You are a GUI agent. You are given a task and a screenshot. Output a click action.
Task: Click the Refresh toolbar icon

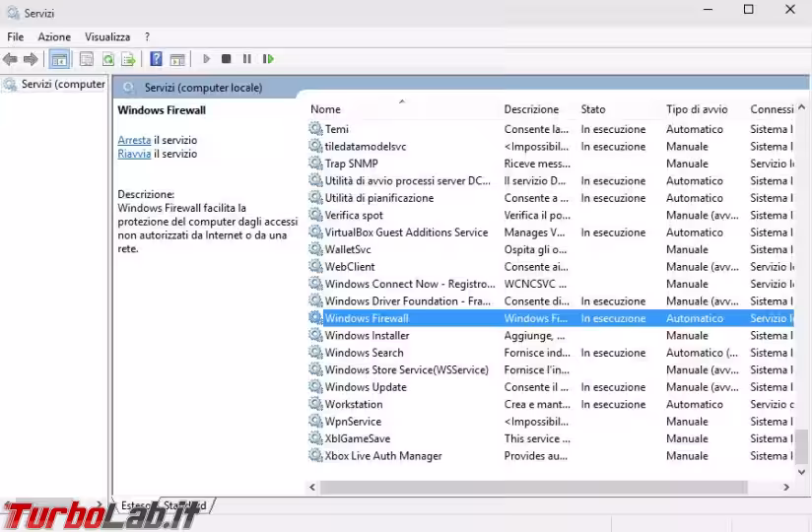[108, 59]
